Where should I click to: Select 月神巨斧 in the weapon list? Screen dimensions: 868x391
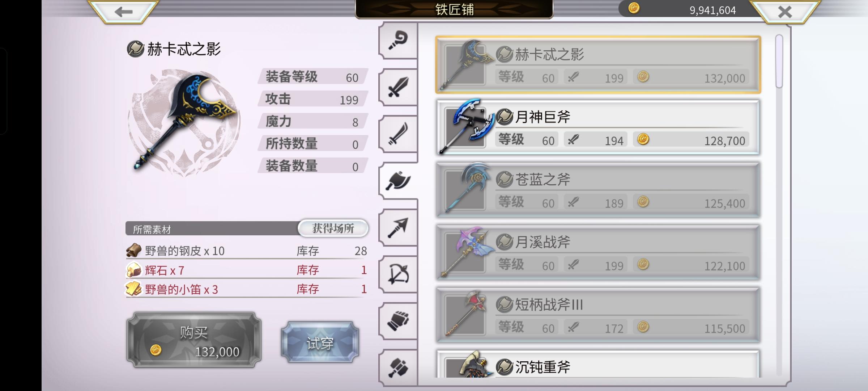click(x=597, y=127)
